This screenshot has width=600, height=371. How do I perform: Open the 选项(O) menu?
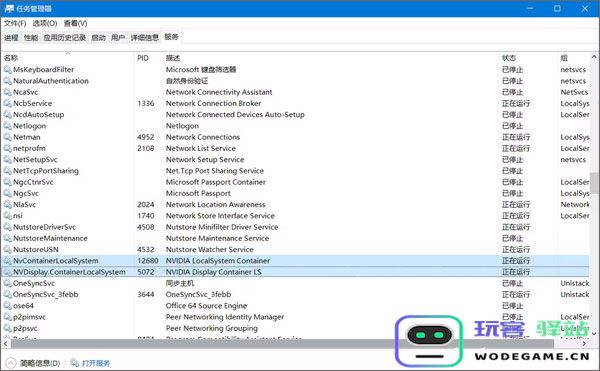45,23
